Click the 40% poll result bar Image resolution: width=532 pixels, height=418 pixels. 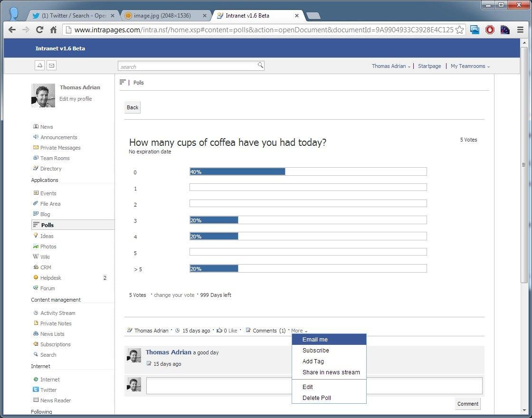(x=237, y=172)
